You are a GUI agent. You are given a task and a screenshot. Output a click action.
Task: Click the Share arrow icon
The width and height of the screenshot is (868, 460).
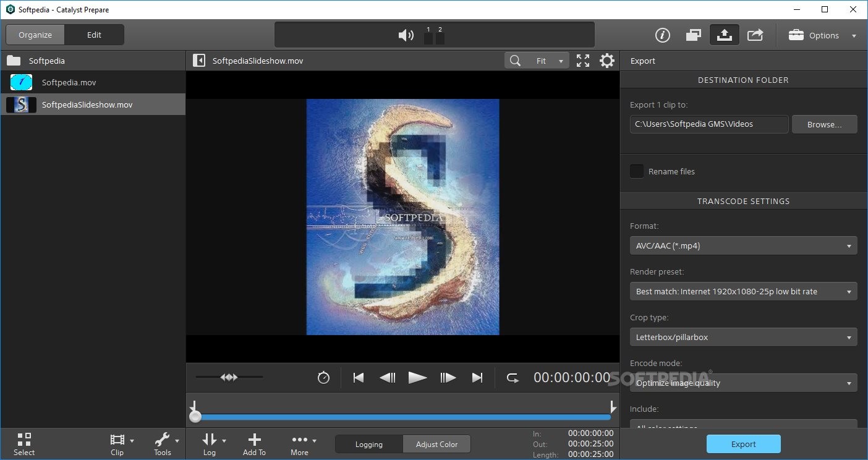[x=755, y=35]
